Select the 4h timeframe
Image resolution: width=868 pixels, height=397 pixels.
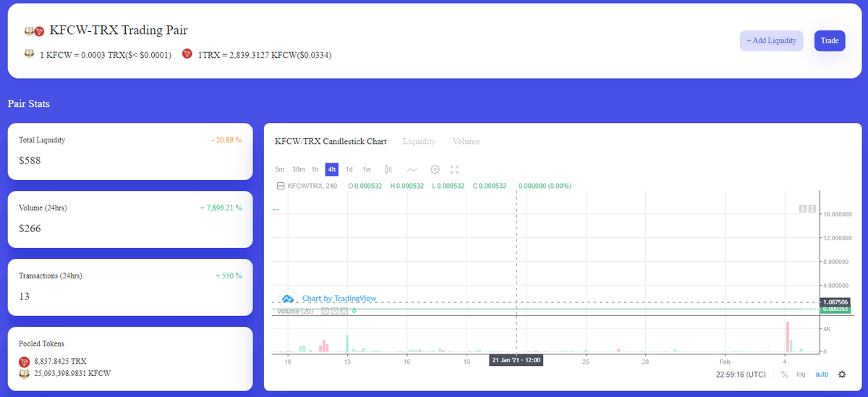pos(332,169)
